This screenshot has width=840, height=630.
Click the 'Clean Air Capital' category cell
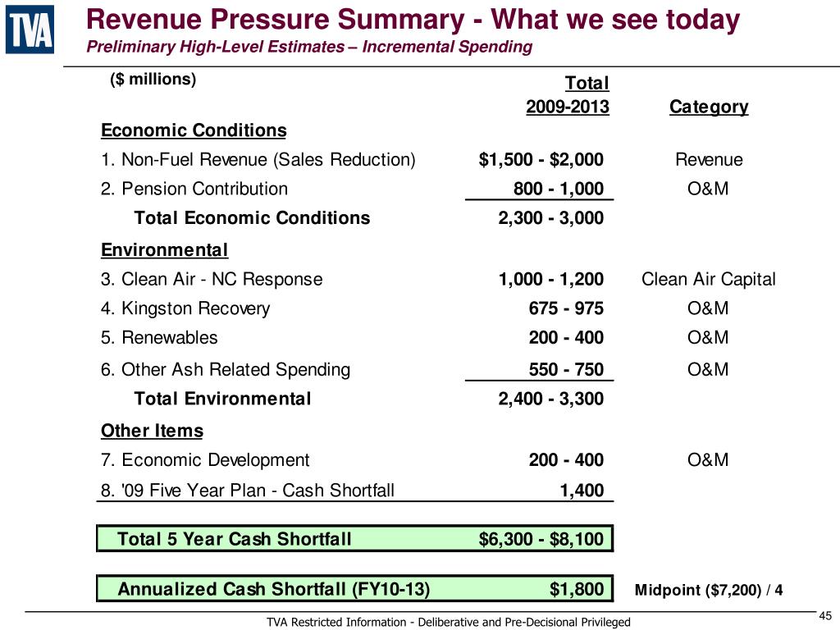[709, 279]
